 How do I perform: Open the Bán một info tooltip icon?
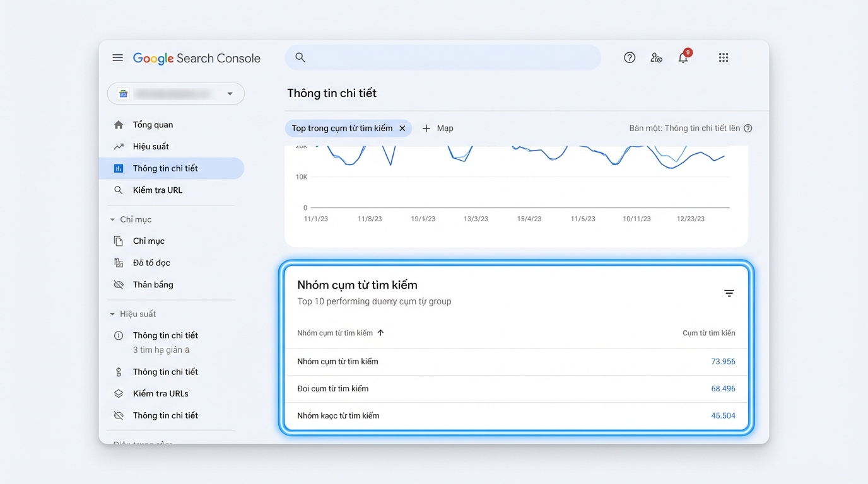[x=748, y=128]
